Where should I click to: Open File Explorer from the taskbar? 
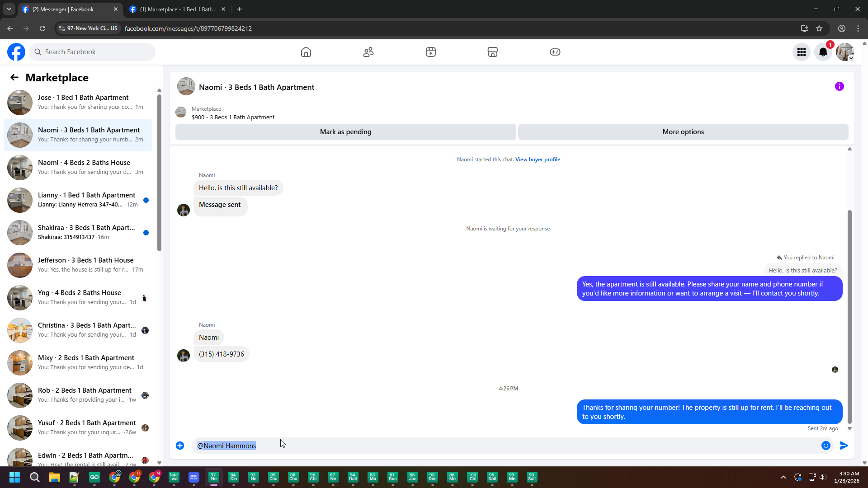54,478
